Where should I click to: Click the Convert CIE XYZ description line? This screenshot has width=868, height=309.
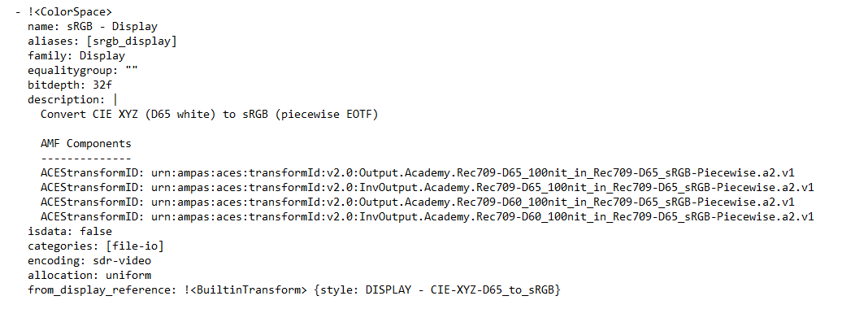[209, 114]
